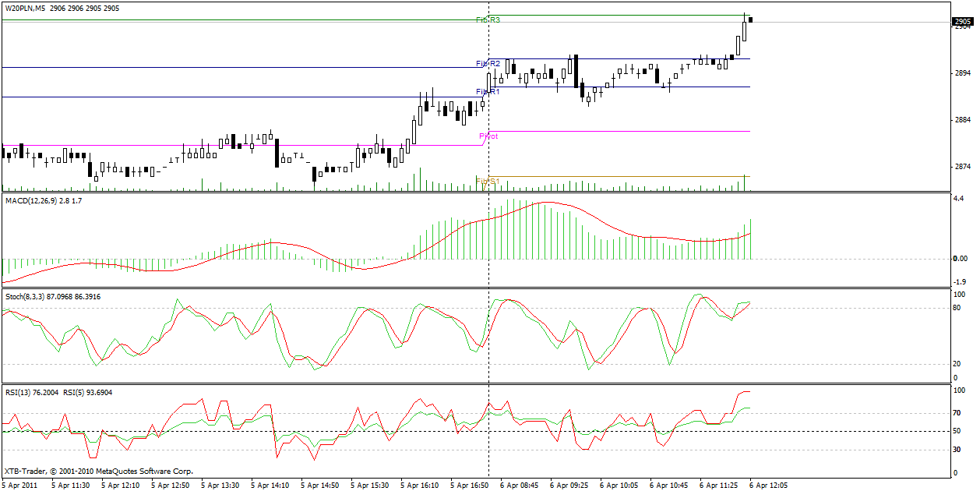Click the 5 Apr 12:50 time label
The image size is (980, 491).
(x=170, y=484)
